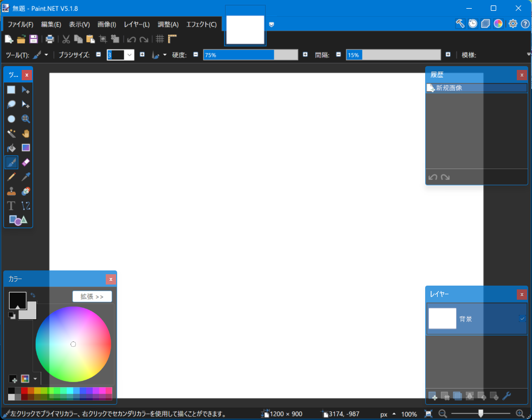
Task: Select the 新規画像 history entry
Action: [476, 88]
